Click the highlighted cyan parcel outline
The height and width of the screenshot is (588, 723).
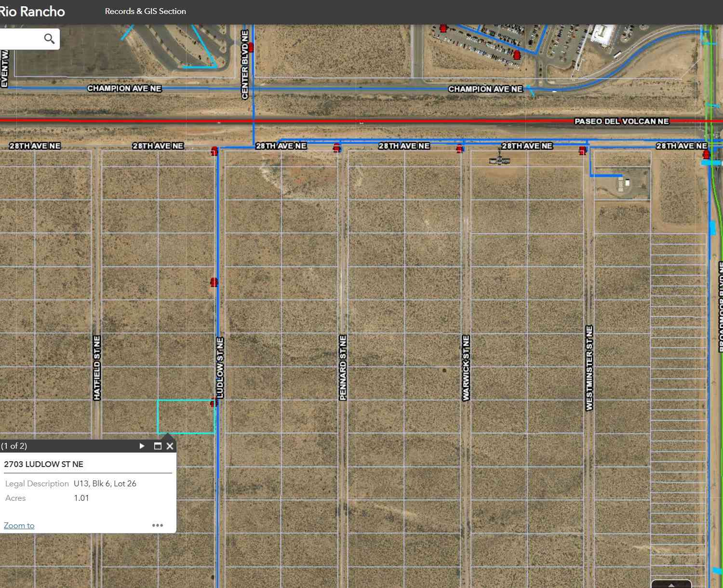click(186, 416)
